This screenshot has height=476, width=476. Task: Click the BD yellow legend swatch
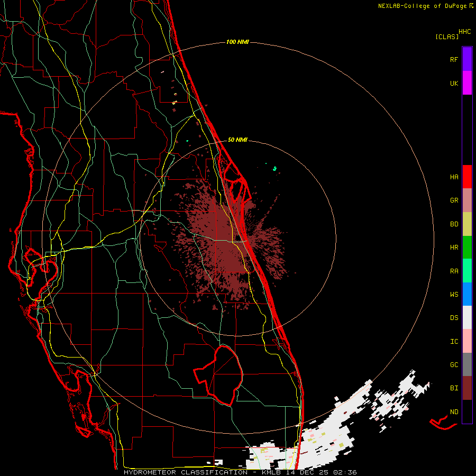point(467,224)
